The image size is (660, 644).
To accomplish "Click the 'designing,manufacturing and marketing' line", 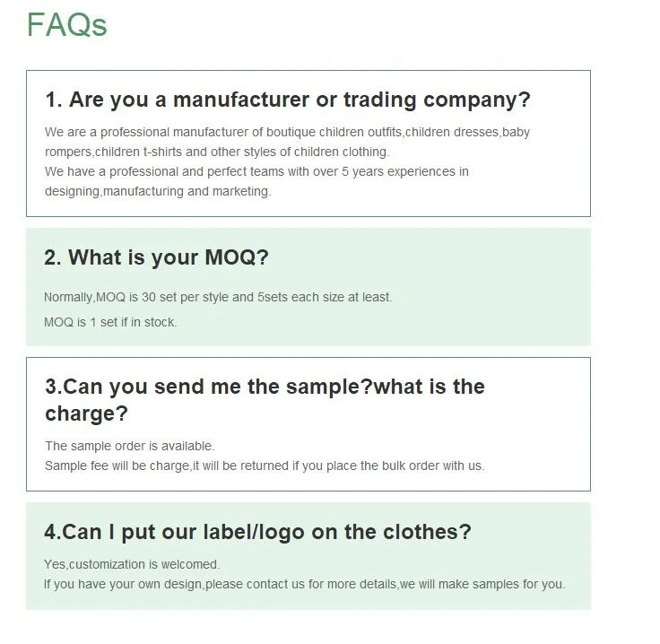I will tap(158, 191).
